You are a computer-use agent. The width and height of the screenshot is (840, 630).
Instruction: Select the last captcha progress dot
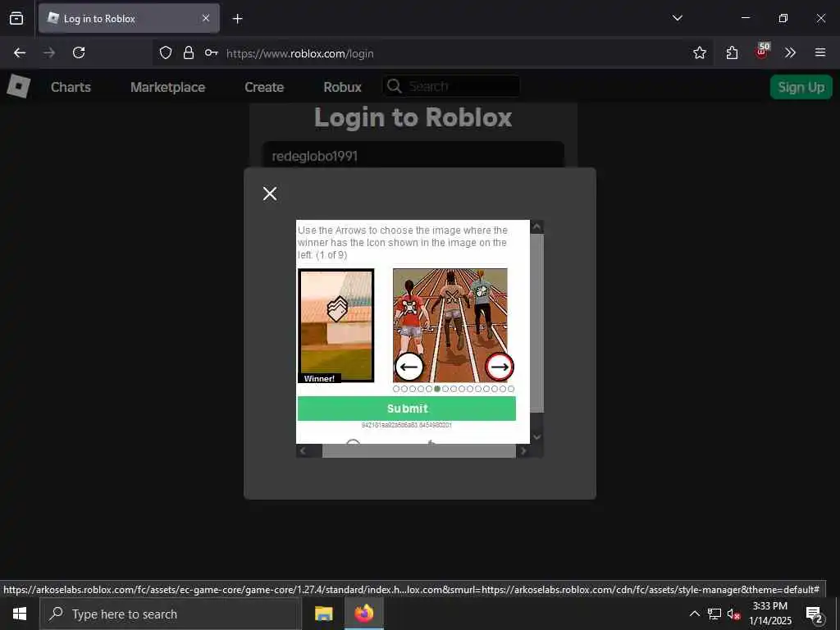[510, 389]
